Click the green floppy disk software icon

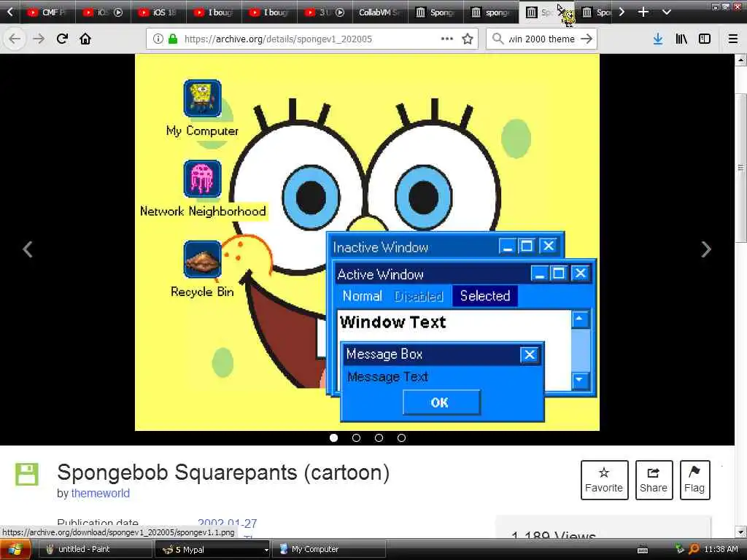point(27,474)
